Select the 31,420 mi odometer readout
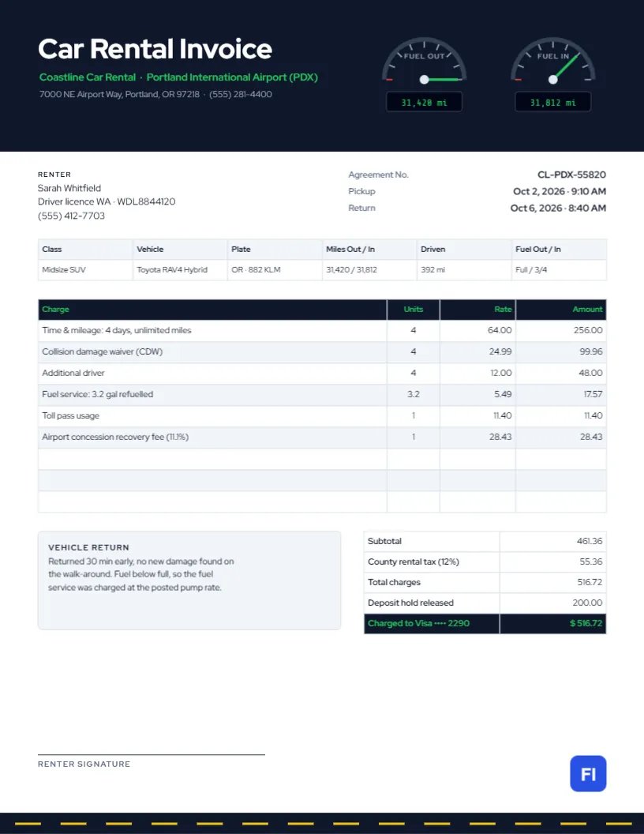Screen dimensions: 644x834 (424, 103)
